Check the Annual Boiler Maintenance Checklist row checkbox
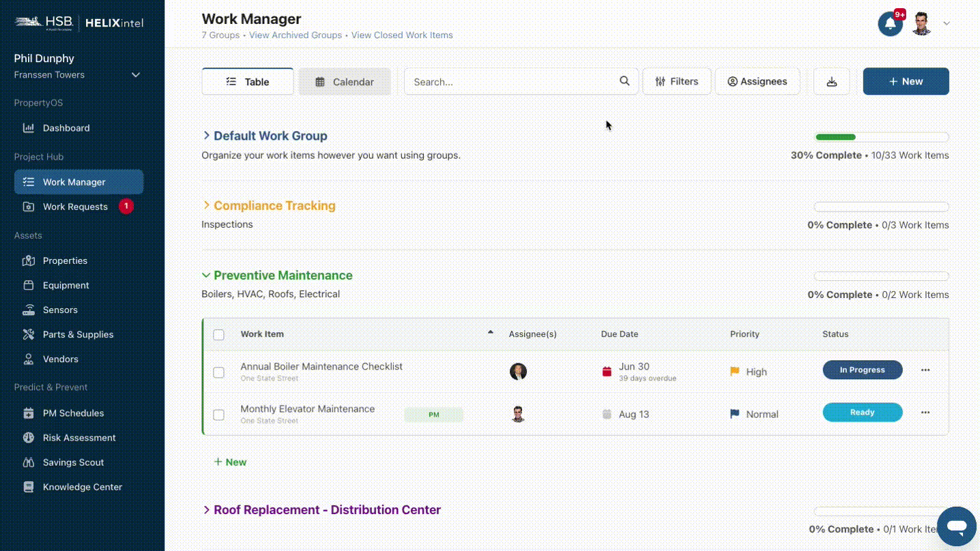 pyautogui.click(x=218, y=372)
